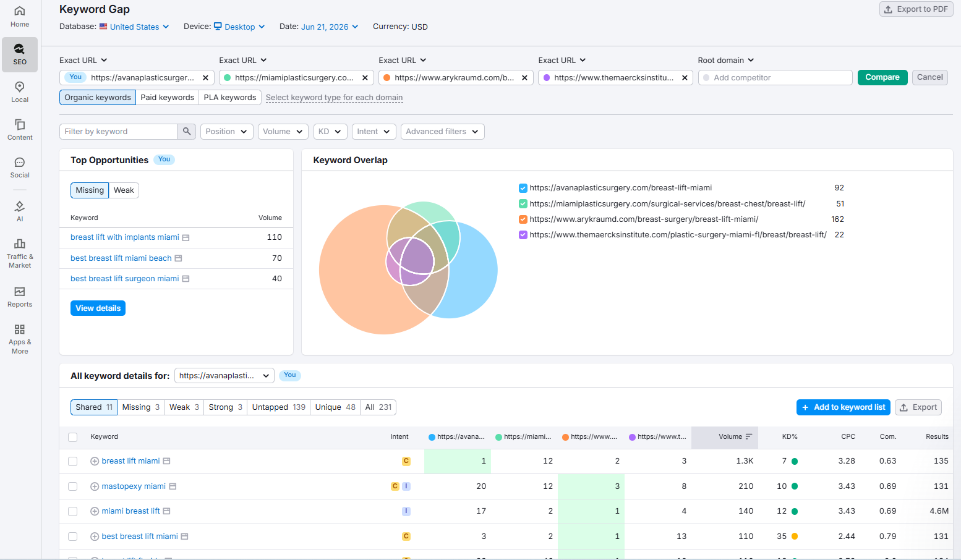This screenshot has width=961, height=560.
Task: Toggle the miamiplasticsurgery overlap checkbox
Action: (x=523, y=204)
